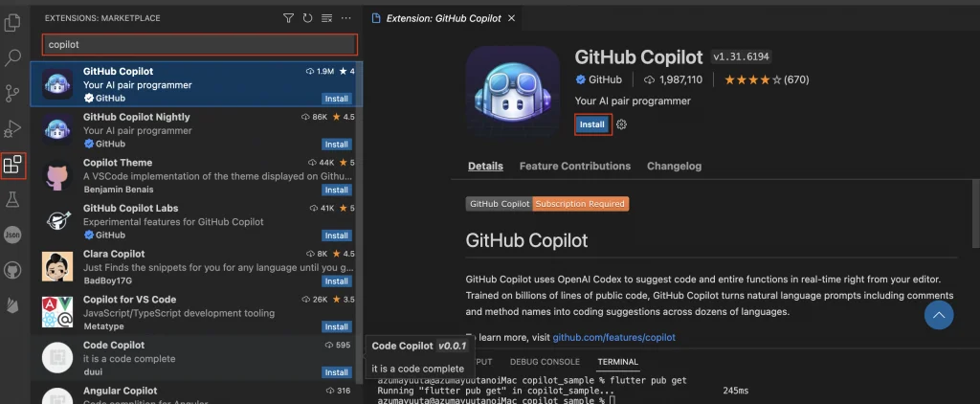This screenshot has height=404, width=980.
Task: Open the extensions panel more actions menu
Action: [345, 18]
